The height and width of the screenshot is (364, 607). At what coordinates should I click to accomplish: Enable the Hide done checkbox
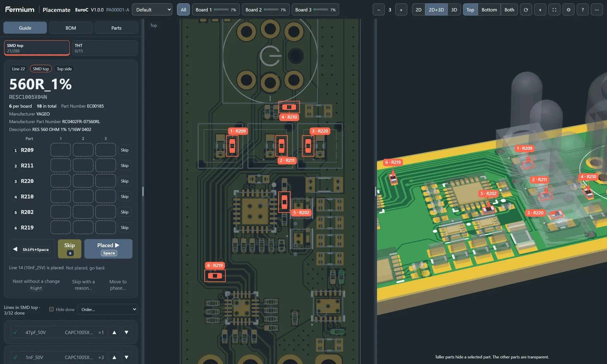tap(52, 309)
